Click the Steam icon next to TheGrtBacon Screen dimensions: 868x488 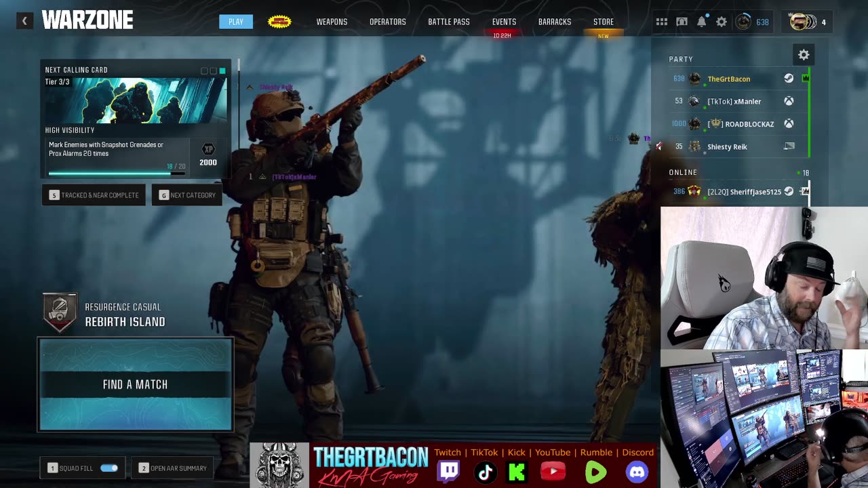[x=789, y=79]
